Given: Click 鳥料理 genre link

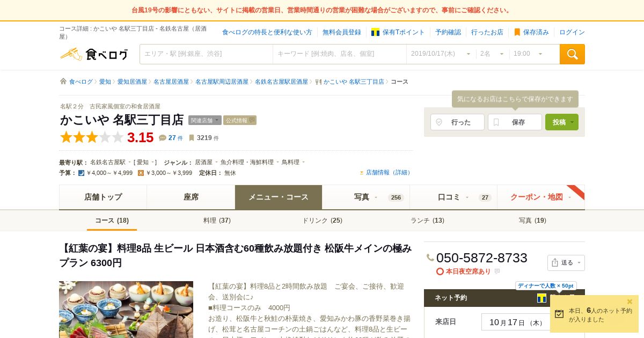Looking at the screenshot, I should point(290,162).
